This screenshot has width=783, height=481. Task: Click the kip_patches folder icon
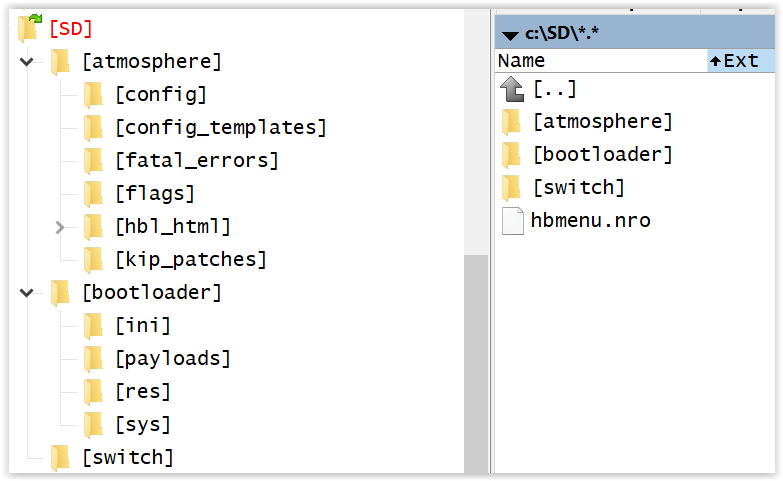tap(93, 260)
